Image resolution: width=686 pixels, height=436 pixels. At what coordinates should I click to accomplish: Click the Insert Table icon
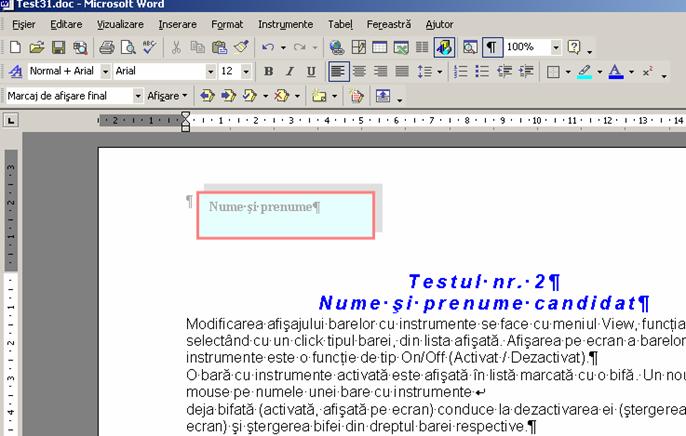[x=380, y=47]
